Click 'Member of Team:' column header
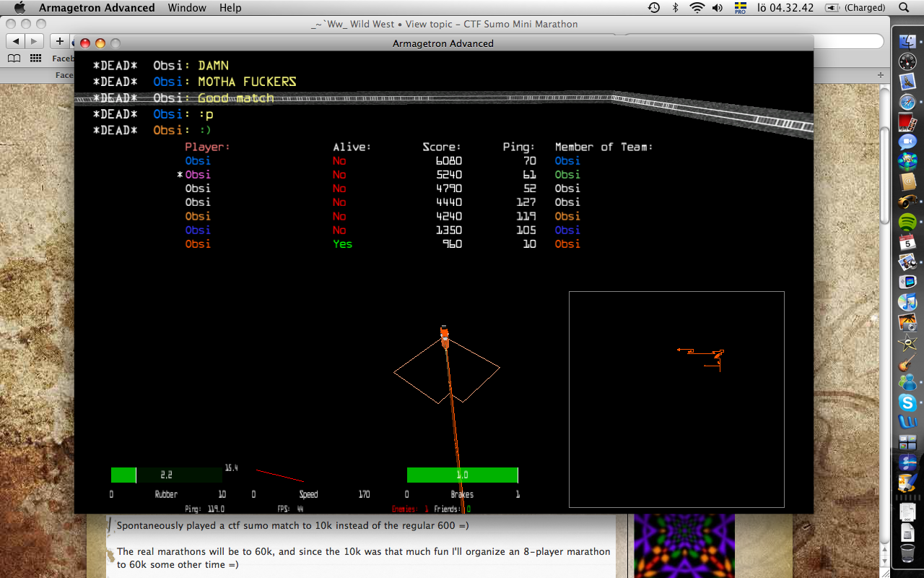This screenshot has width=924, height=578. [604, 147]
